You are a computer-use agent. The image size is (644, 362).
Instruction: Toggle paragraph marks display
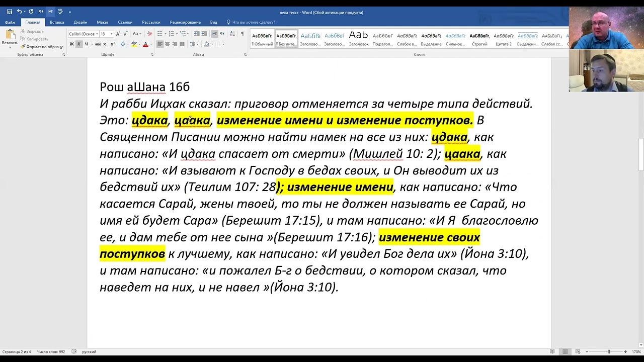[x=243, y=34]
